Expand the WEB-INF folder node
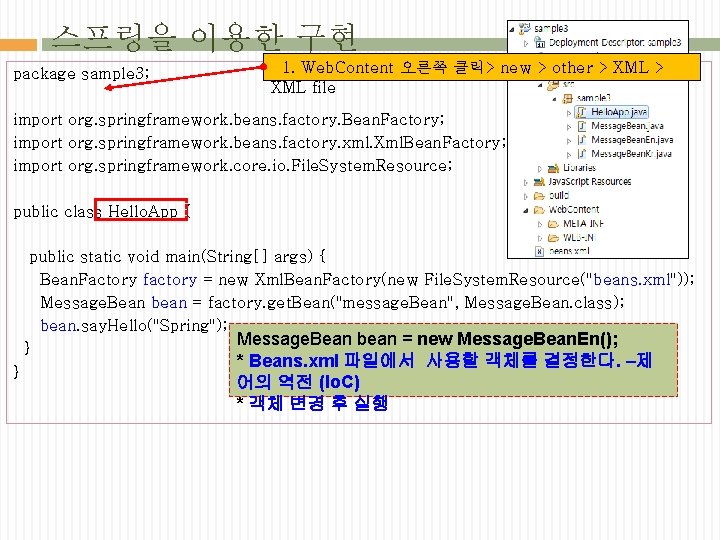Viewport: 720px width, 540px height. [x=540, y=238]
